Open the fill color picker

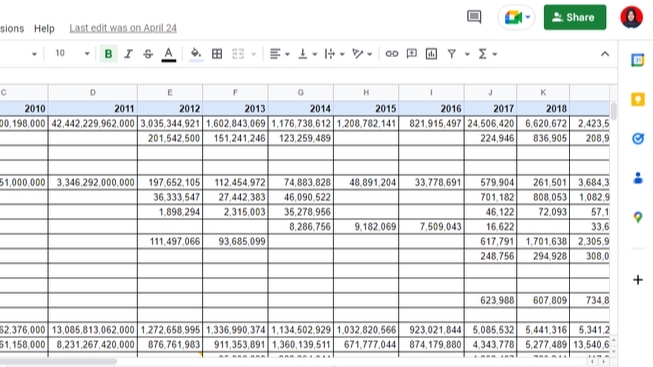[196, 54]
